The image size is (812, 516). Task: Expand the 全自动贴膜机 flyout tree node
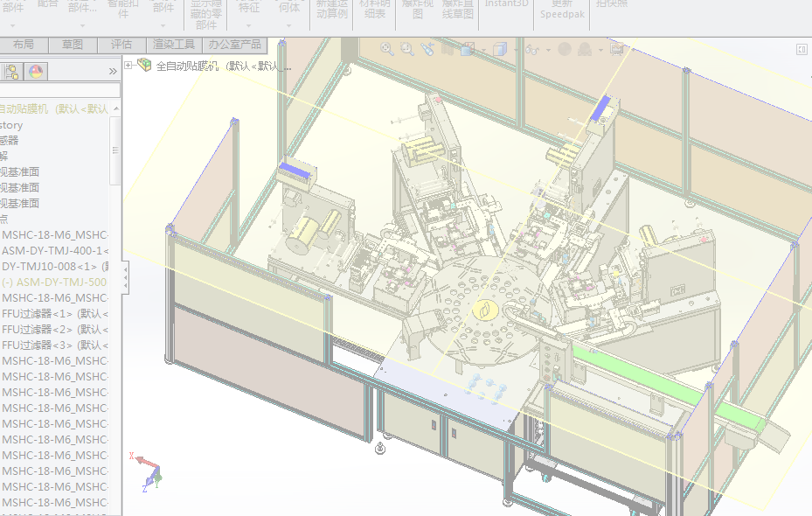click(x=128, y=66)
